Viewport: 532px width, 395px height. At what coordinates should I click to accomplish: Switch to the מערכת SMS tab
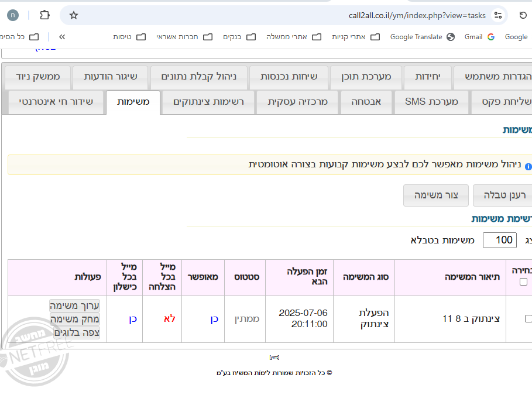point(431,102)
